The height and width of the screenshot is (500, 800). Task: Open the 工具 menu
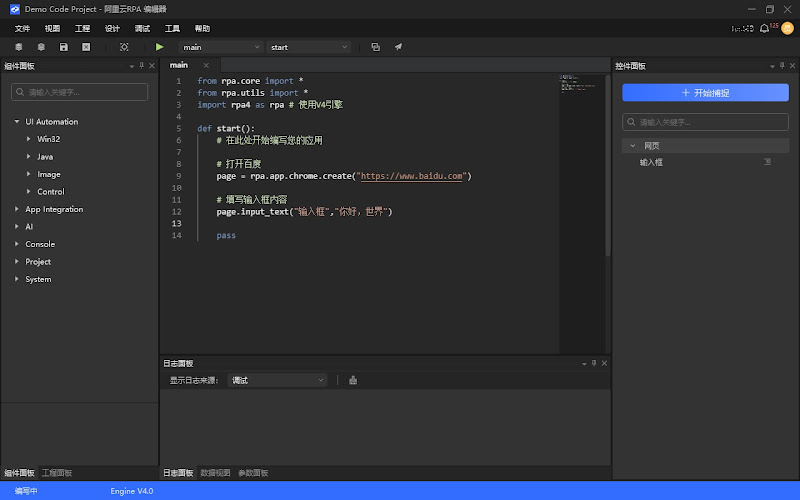[172, 29]
